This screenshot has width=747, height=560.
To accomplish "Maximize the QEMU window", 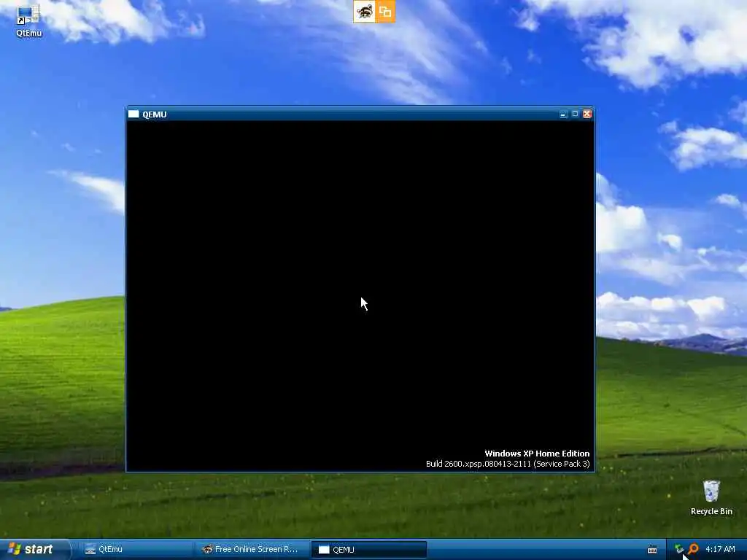I will pyautogui.click(x=575, y=114).
